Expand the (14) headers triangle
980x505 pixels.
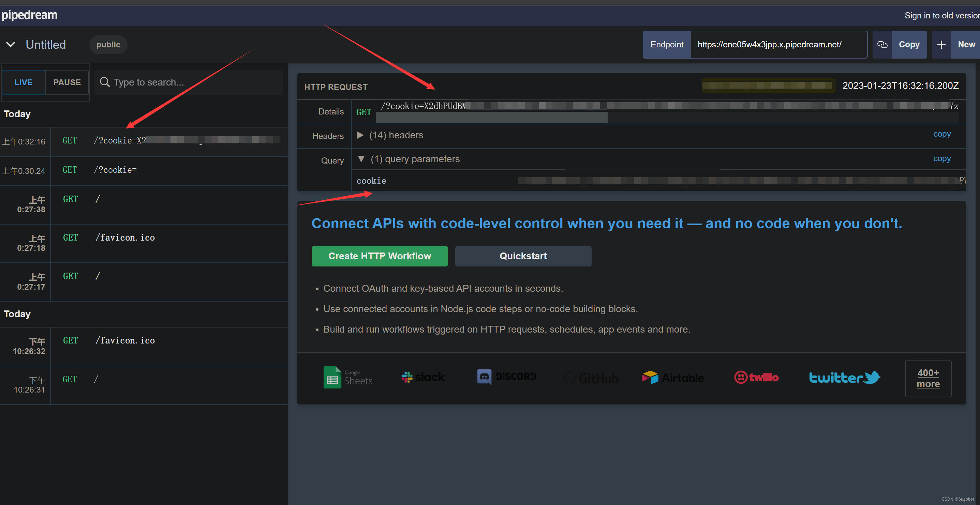click(x=360, y=135)
